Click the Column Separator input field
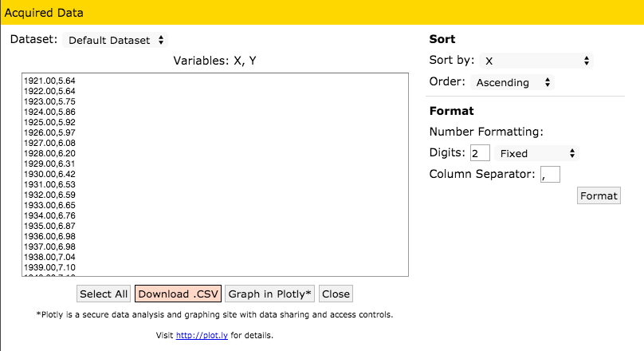The image size is (644, 351). pos(550,174)
